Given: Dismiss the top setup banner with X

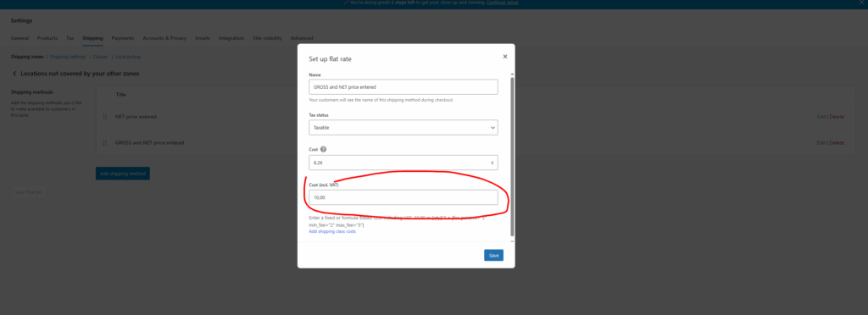Looking at the screenshot, I should coord(861,3).
